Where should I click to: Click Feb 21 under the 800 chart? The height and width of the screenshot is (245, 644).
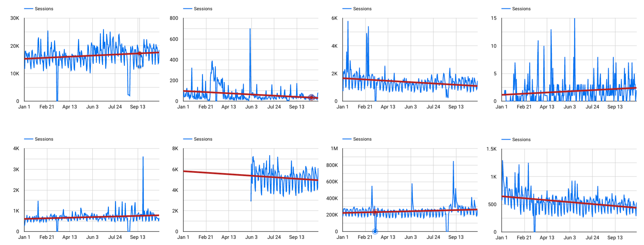[206, 107]
